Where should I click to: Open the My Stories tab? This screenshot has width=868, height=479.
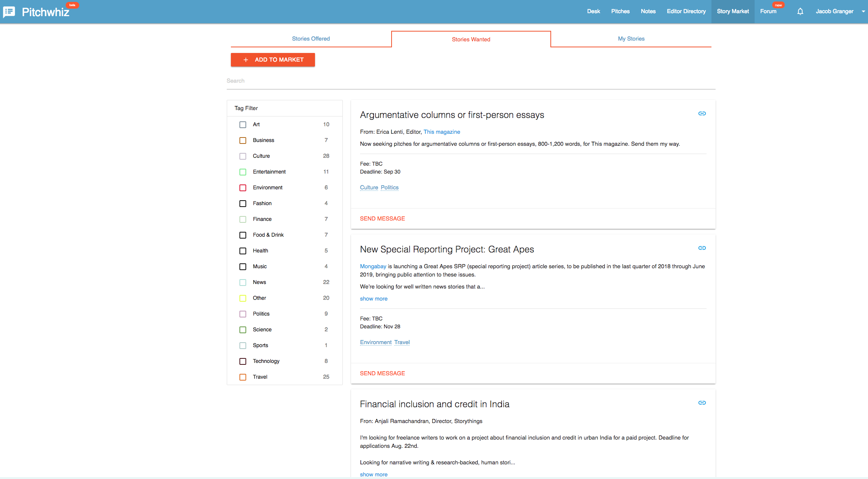tap(631, 39)
